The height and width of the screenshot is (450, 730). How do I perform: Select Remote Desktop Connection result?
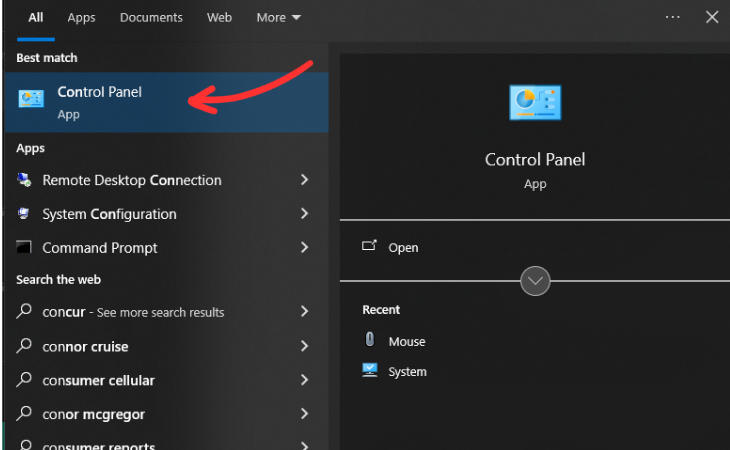[x=166, y=180]
